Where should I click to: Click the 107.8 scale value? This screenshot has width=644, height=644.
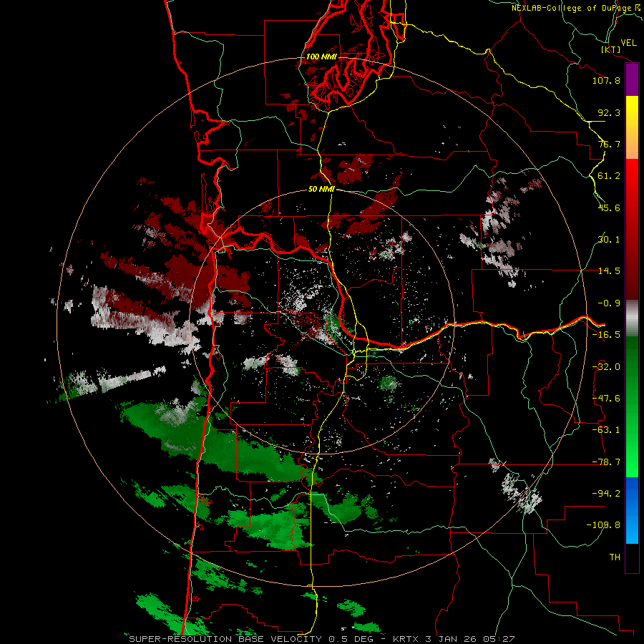pyautogui.click(x=606, y=80)
